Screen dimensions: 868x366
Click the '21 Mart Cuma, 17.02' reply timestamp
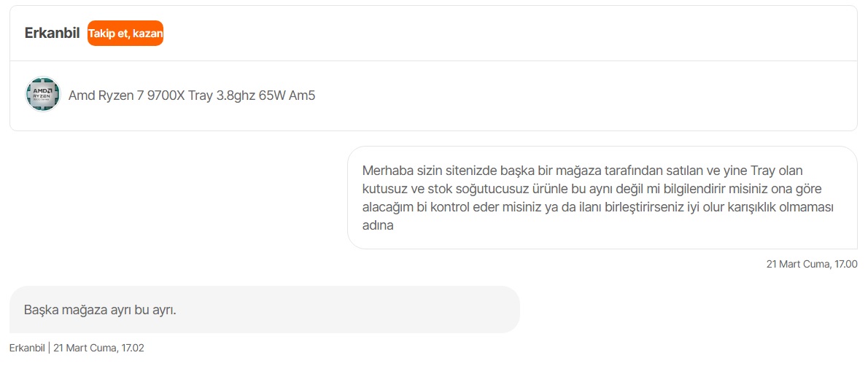point(98,349)
